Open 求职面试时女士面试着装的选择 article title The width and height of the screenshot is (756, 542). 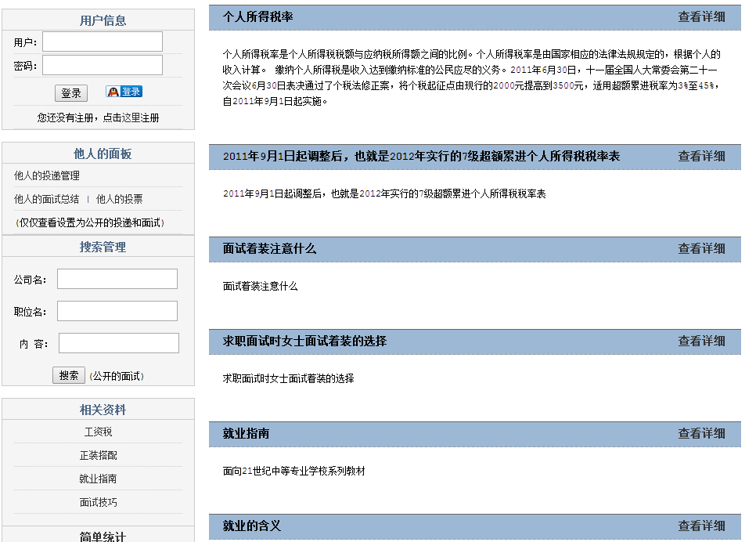(304, 341)
